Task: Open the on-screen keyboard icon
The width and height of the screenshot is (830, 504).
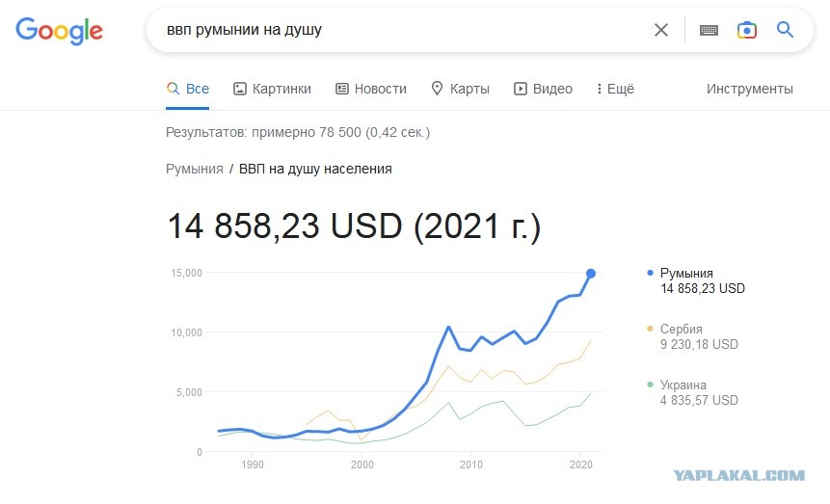Action: point(709,30)
